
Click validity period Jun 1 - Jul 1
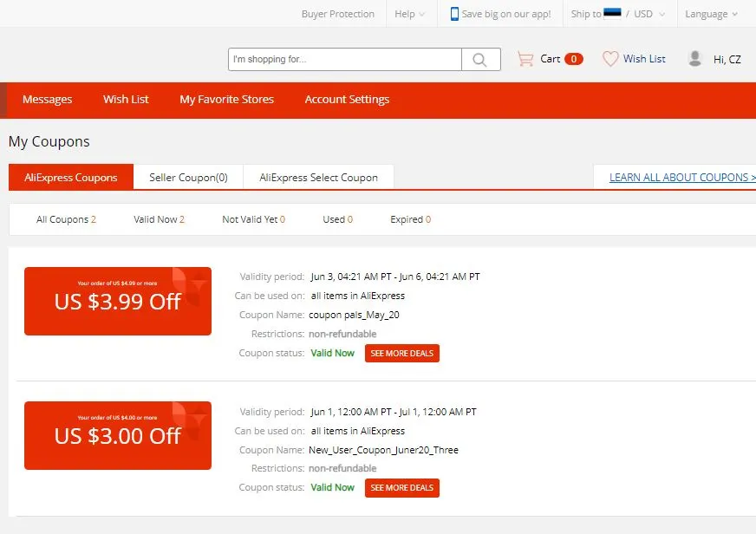(394, 412)
